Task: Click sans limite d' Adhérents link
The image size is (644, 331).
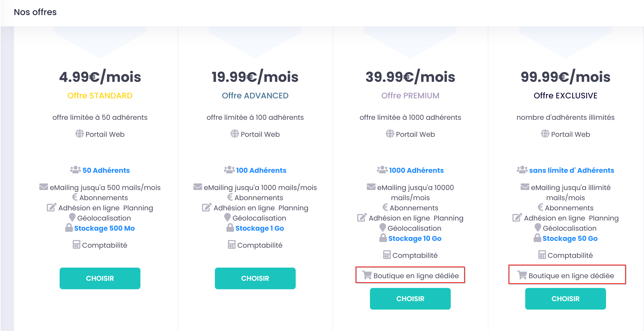Action: point(571,170)
